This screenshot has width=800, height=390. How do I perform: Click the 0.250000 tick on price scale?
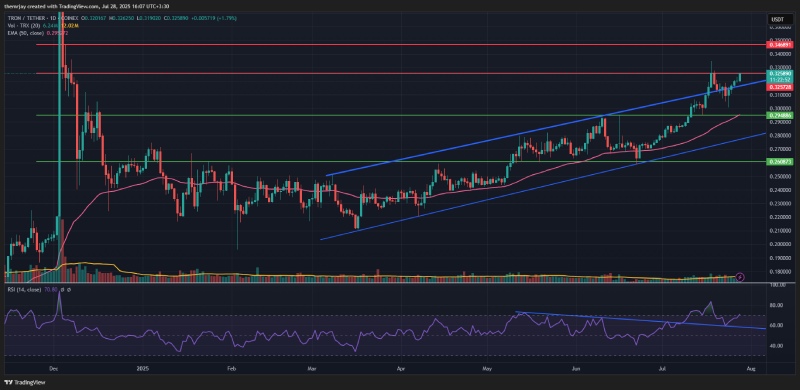[x=779, y=177]
